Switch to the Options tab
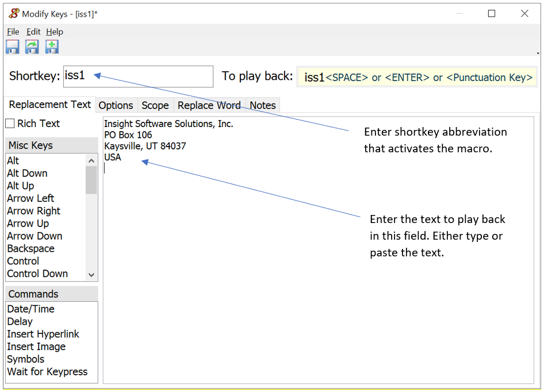This screenshot has width=544, height=392. pos(116,105)
